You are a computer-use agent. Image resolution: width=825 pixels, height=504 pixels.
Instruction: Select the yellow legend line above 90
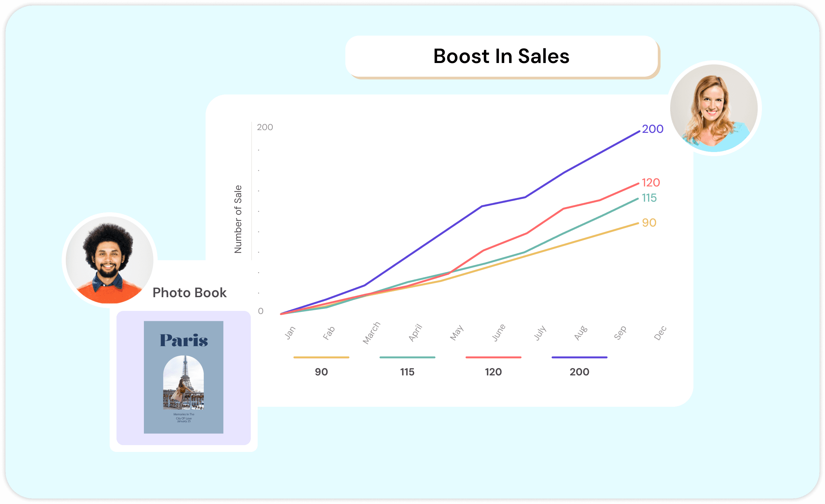pyautogui.click(x=321, y=357)
